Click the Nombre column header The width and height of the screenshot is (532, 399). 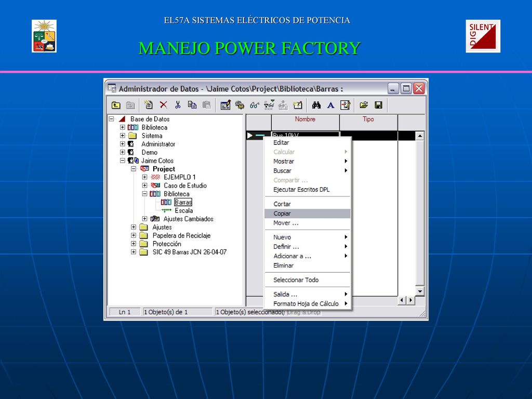305,123
